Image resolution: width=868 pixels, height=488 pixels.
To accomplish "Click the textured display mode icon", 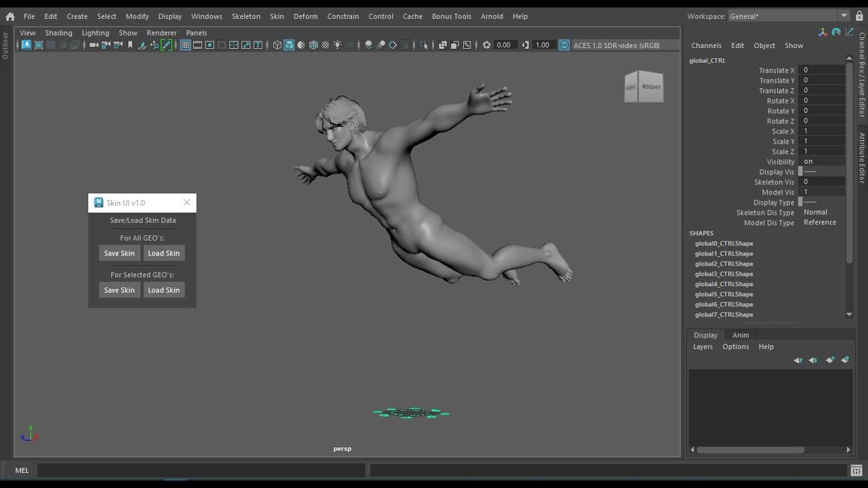I will [x=301, y=45].
